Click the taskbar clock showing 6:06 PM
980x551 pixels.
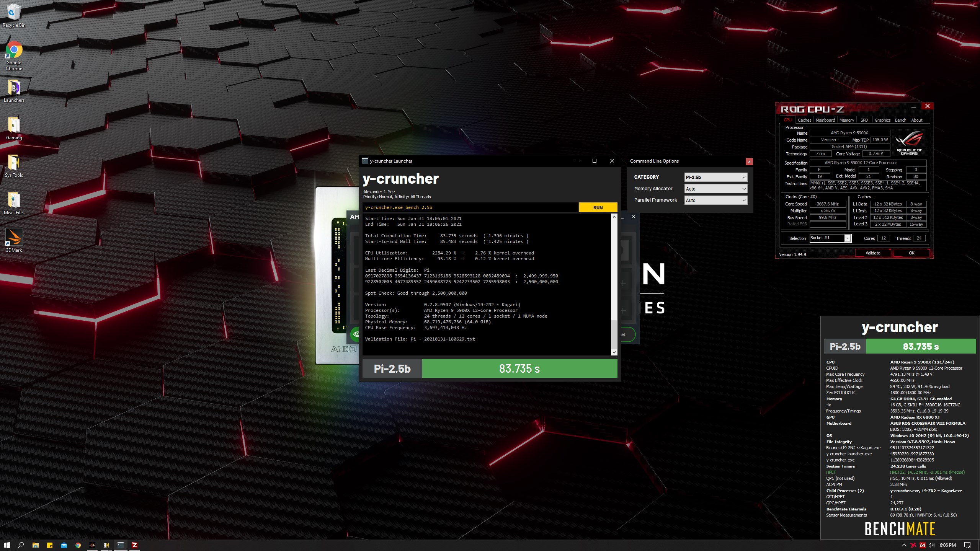click(x=947, y=545)
